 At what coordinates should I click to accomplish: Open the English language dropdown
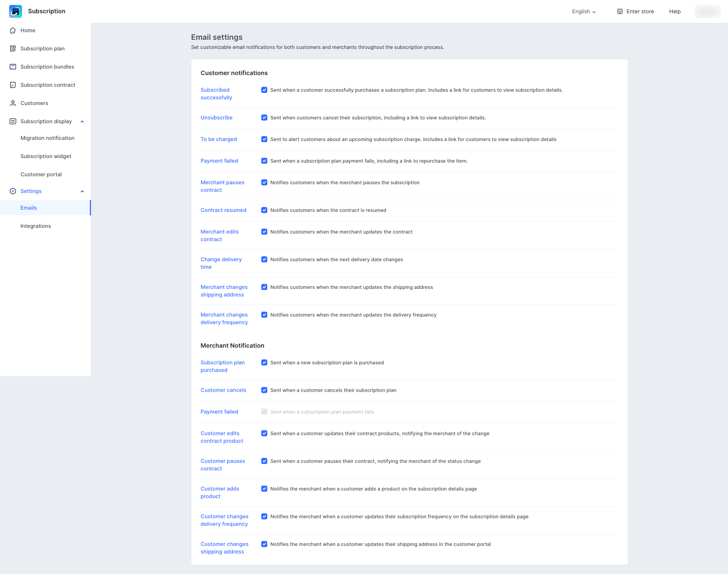coord(584,11)
